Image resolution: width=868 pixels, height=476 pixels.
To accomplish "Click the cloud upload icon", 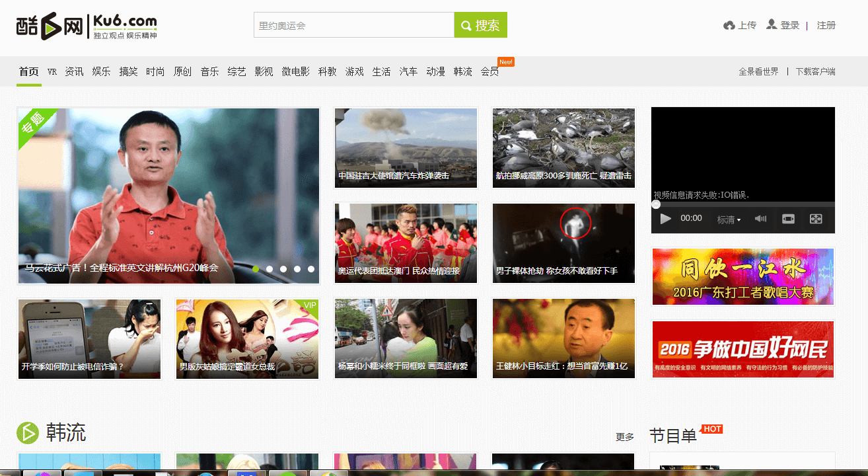I will tap(729, 25).
